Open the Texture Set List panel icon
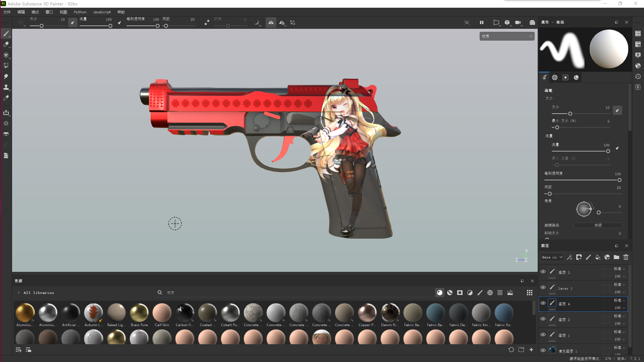The image size is (644, 362). (x=638, y=34)
